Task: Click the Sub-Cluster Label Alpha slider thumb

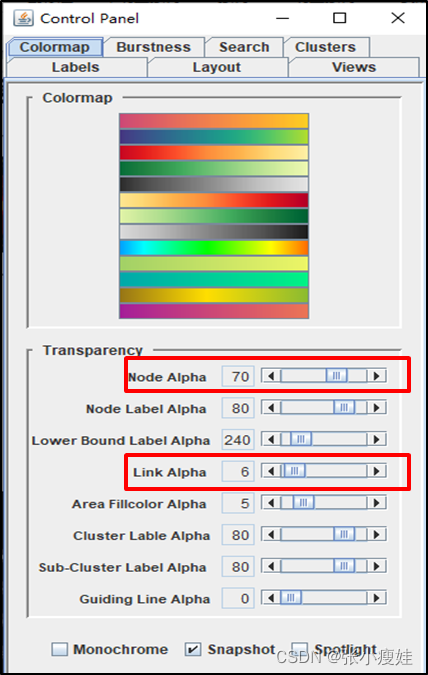Action: point(344,566)
